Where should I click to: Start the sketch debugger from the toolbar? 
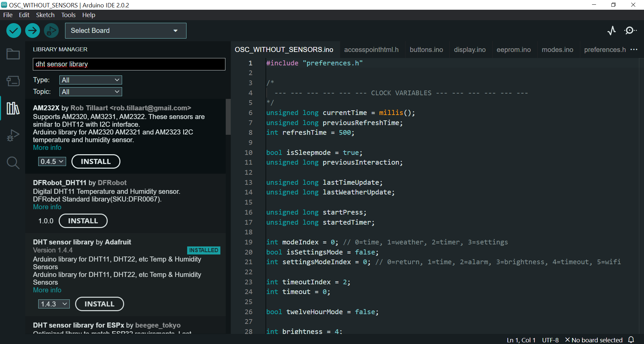51,31
